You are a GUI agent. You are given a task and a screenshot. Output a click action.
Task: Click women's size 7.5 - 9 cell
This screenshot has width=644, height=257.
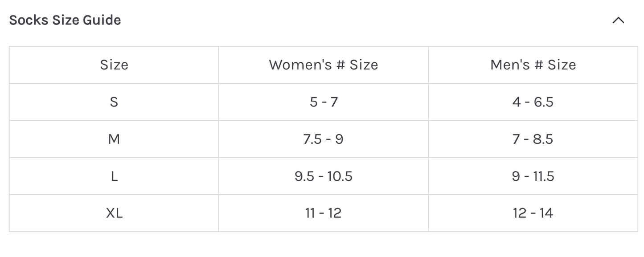click(x=324, y=139)
